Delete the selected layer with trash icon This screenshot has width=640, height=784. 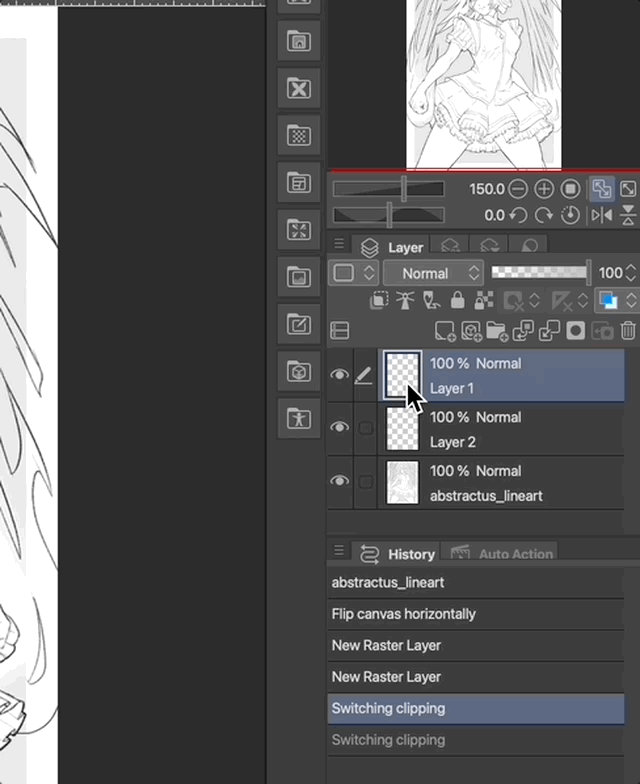(628, 330)
